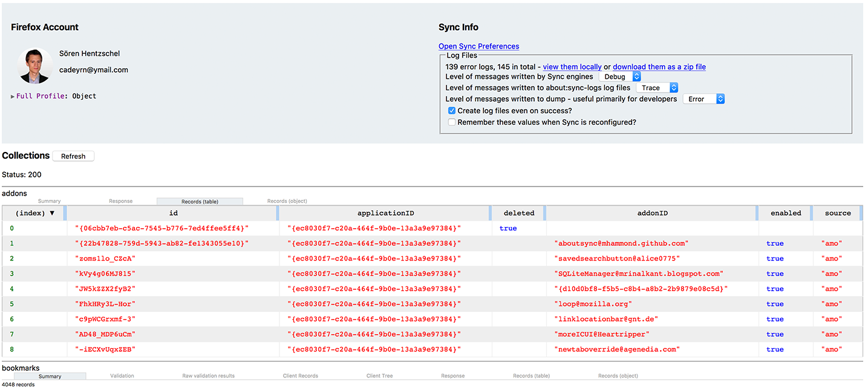868x390 pixels.
Task: Open dump message level dropdown showing Error
Action: tap(703, 99)
